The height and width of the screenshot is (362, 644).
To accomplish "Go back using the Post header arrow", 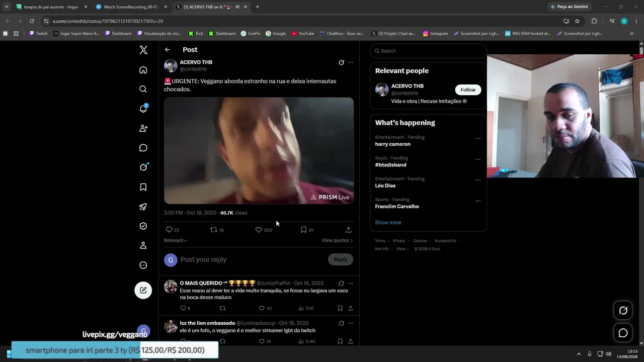I will (x=168, y=50).
